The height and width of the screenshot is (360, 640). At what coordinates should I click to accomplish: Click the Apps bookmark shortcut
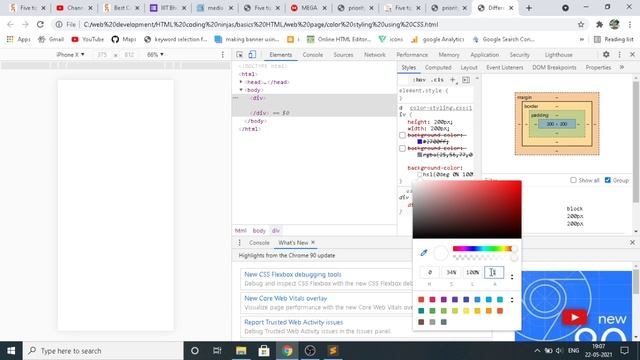click(18, 39)
